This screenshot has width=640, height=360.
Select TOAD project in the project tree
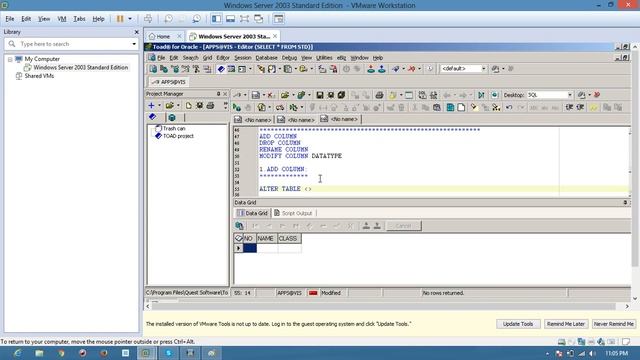tap(178, 136)
